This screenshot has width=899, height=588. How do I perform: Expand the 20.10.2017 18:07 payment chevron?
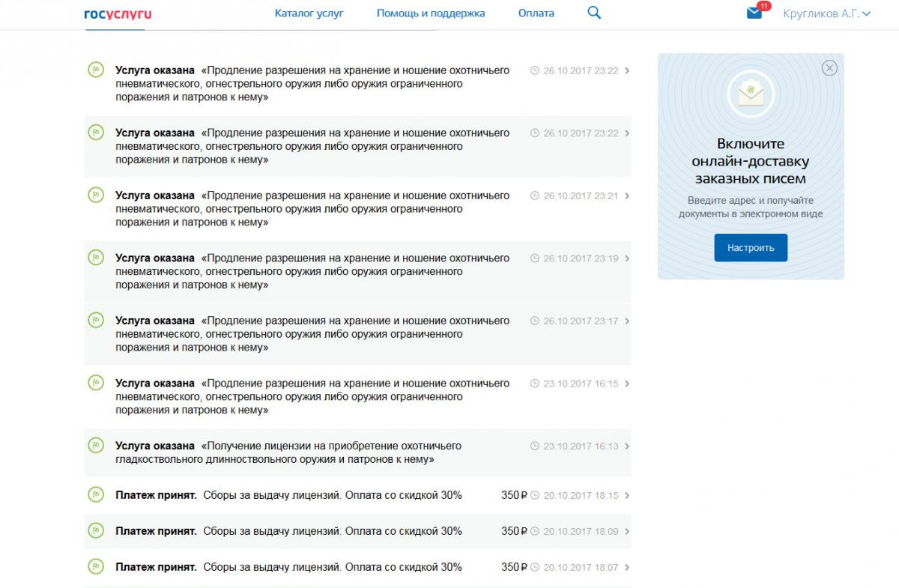tap(627, 568)
